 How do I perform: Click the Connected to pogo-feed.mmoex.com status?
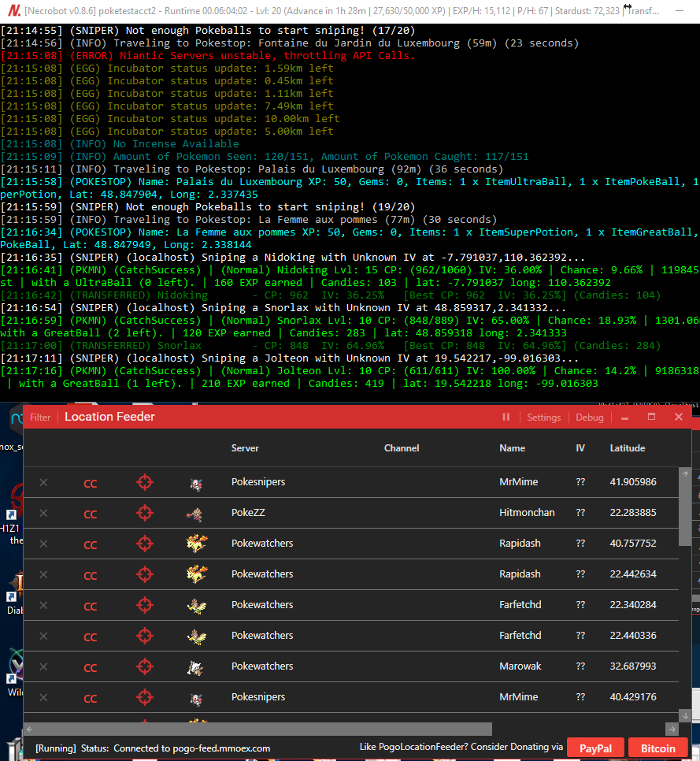pyautogui.click(x=191, y=748)
